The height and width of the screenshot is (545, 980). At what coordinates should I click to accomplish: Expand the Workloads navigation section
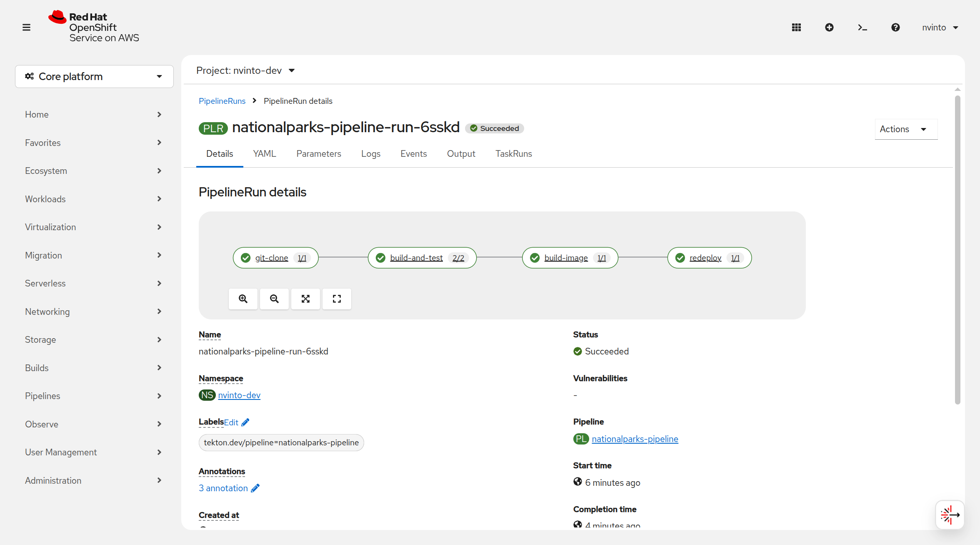(x=94, y=199)
